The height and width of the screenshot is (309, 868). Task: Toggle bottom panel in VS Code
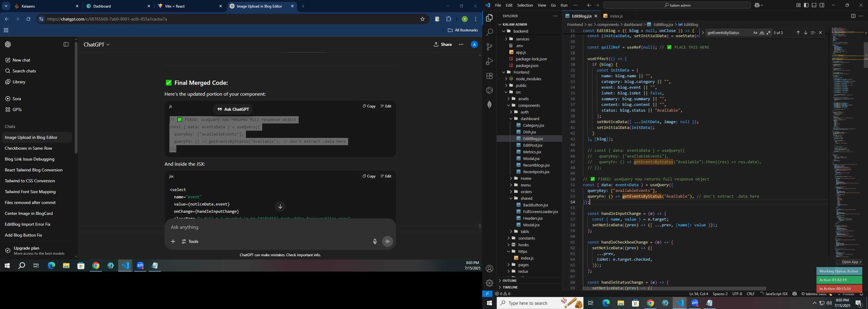(814, 5)
